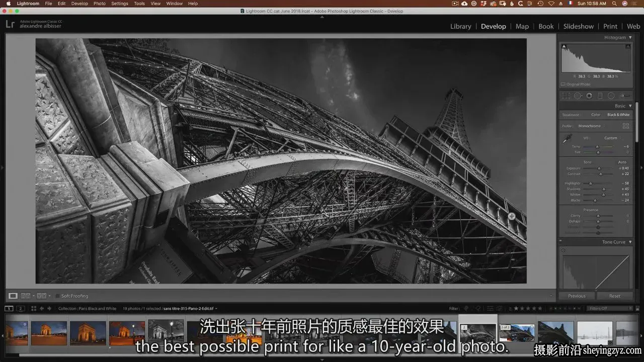This screenshot has height=362, width=644.
Task: Collapse the Tone Curve panel
Action: pyautogui.click(x=630, y=242)
